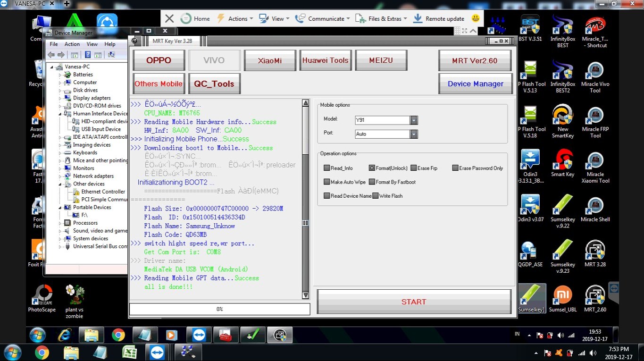Open the InfinityBox BEST shortcut
The width and height of the screenshot is (644, 361).
(x=563, y=32)
